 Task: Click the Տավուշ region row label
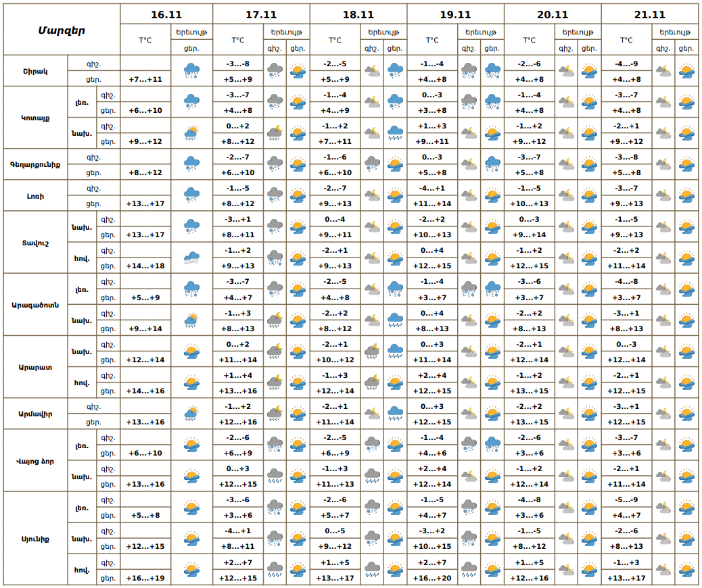pyautogui.click(x=34, y=242)
